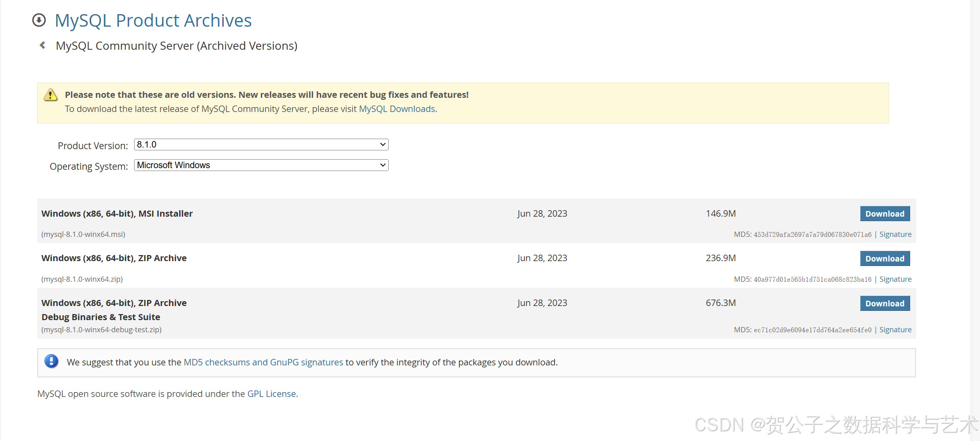The height and width of the screenshot is (441, 980).
Task: Click the blue info exclamation icon
Action: coord(51,361)
